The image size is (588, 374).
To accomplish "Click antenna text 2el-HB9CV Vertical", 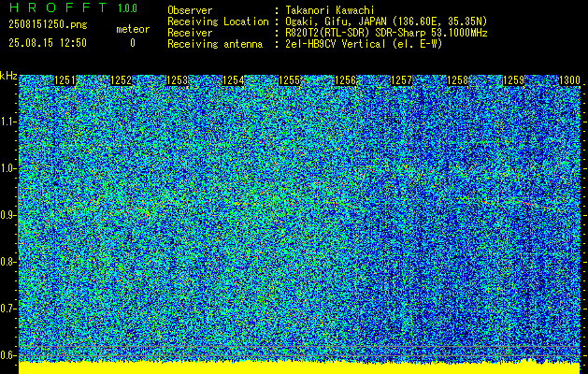I will coord(364,44).
